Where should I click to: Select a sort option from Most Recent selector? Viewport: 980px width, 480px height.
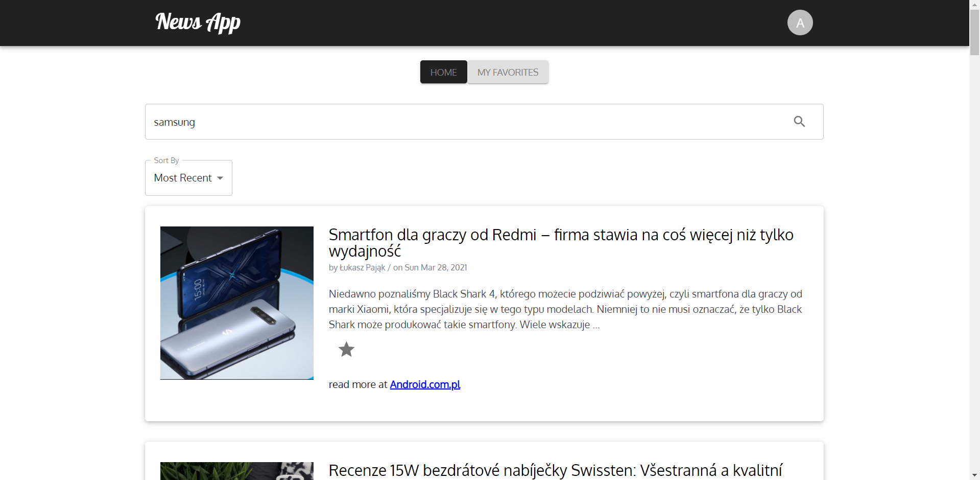188,178
